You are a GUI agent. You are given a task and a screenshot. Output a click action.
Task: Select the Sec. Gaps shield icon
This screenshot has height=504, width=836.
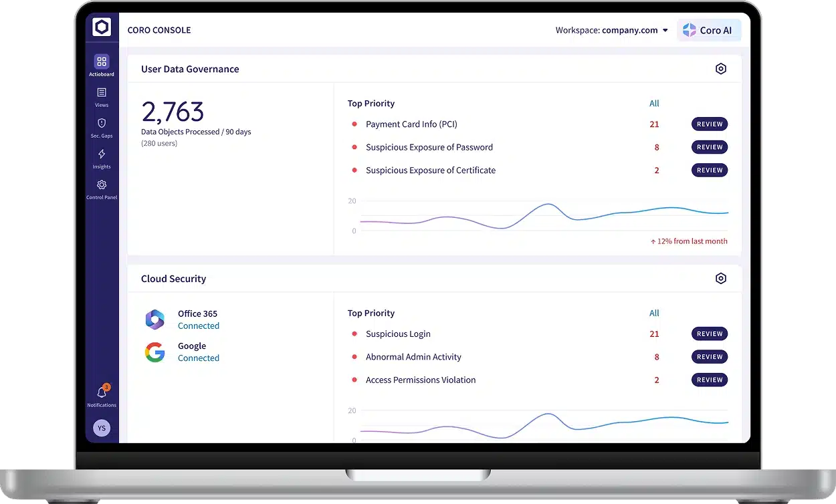(102, 124)
